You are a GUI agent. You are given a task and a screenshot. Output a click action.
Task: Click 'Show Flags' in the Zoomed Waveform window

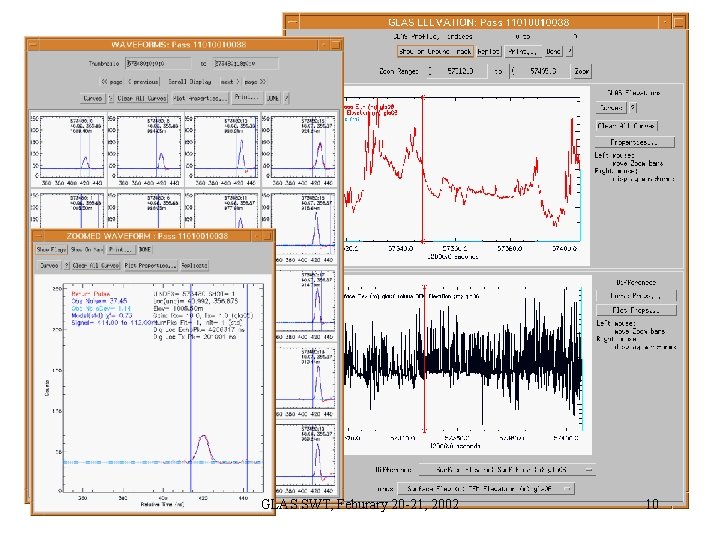point(51,249)
